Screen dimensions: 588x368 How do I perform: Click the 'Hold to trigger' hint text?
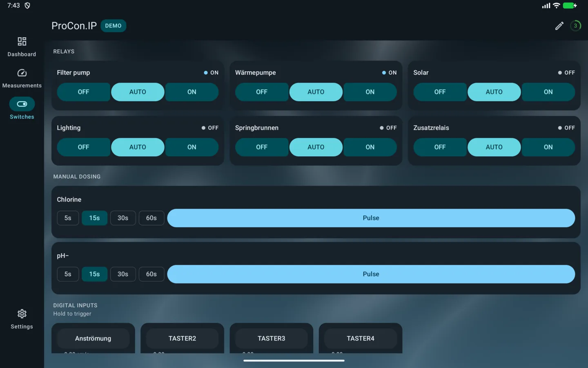(x=72, y=314)
